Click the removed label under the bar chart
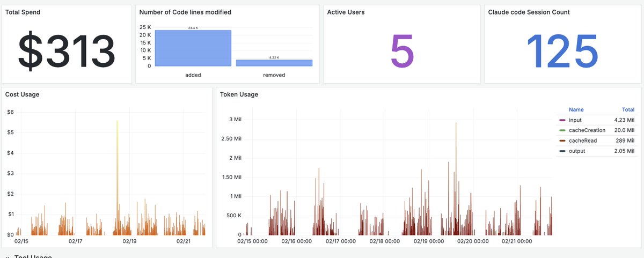The height and width of the screenshot is (258, 644). point(274,75)
